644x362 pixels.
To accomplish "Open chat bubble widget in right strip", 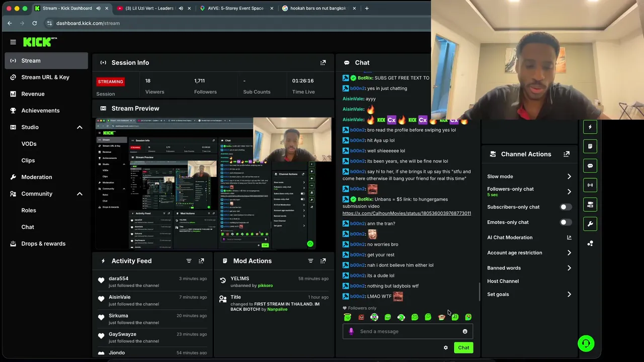I will coord(590,165).
